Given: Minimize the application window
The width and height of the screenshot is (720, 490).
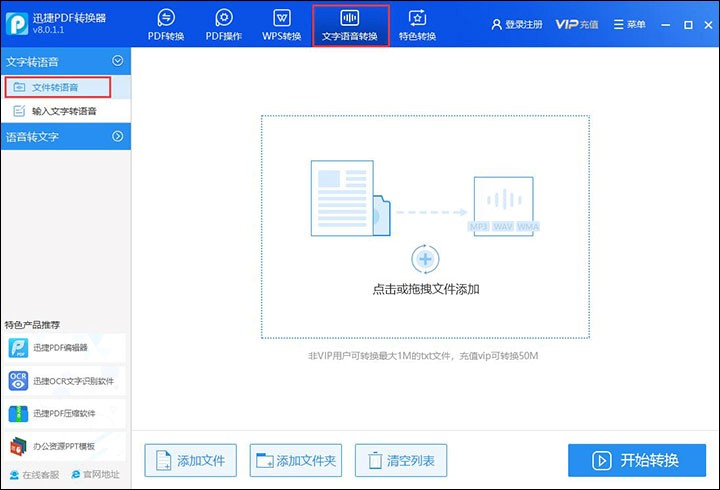Looking at the screenshot, I should tap(666, 25).
